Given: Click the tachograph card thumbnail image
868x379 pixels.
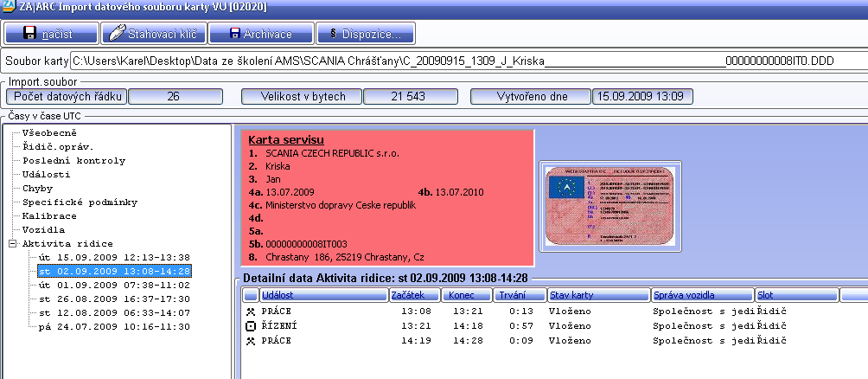Looking at the screenshot, I should coord(610,206).
